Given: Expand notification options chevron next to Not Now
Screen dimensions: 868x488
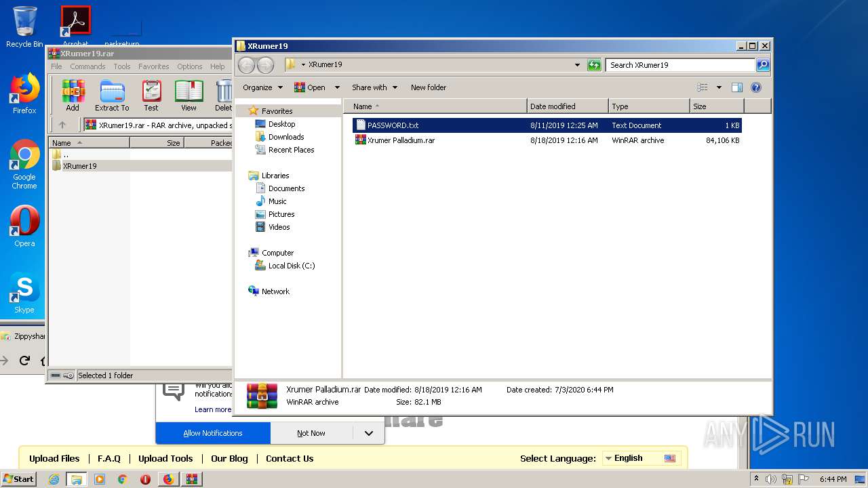Looking at the screenshot, I should pyautogui.click(x=368, y=433).
